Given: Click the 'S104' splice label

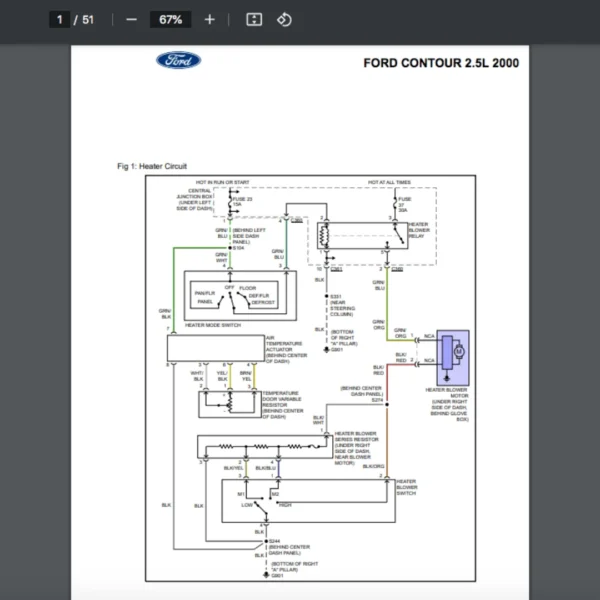Looking at the screenshot, I should coord(238,248).
